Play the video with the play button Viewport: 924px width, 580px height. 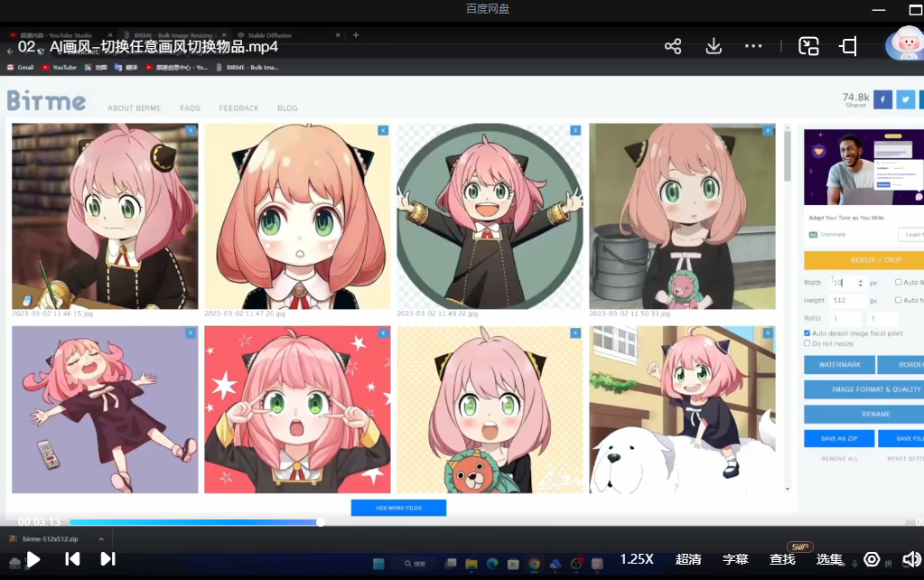tap(33, 559)
